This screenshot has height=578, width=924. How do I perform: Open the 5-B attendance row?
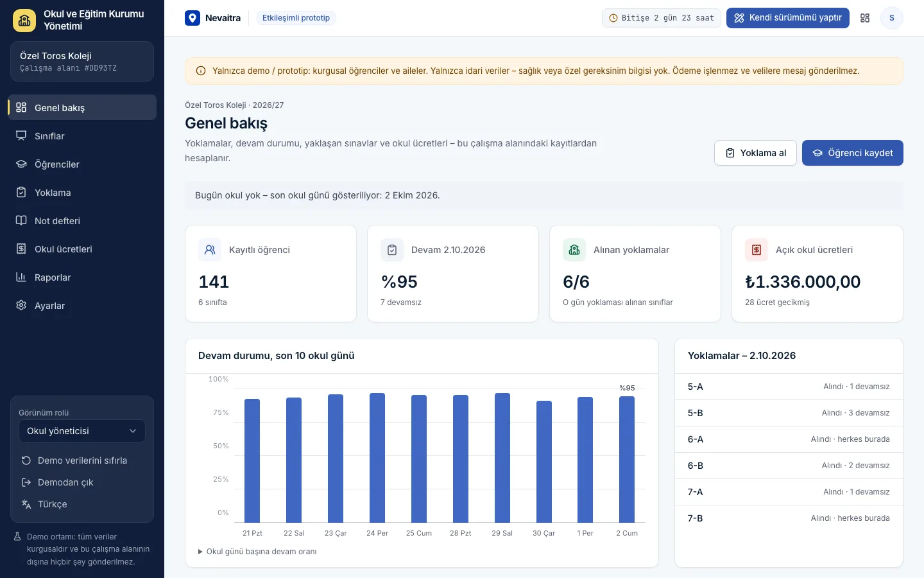[x=789, y=413]
